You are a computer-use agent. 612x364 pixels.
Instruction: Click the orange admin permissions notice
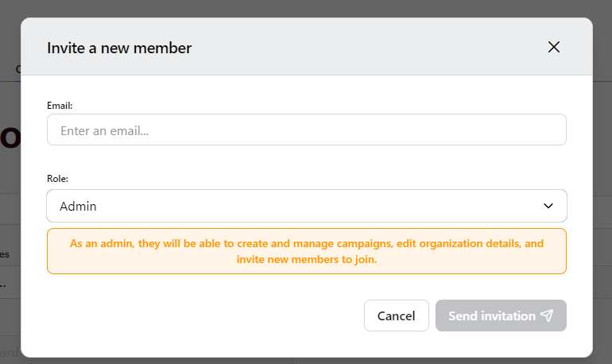click(x=306, y=251)
